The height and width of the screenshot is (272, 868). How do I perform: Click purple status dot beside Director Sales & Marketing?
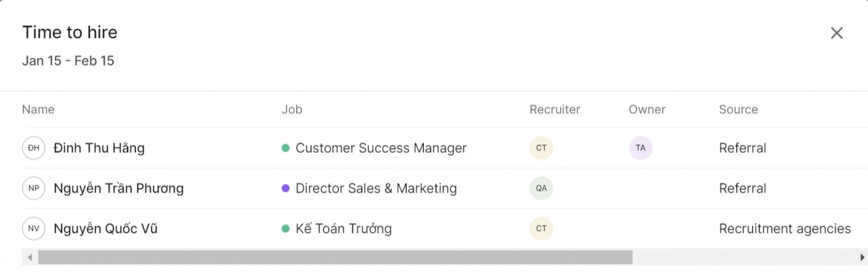(x=286, y=189)
